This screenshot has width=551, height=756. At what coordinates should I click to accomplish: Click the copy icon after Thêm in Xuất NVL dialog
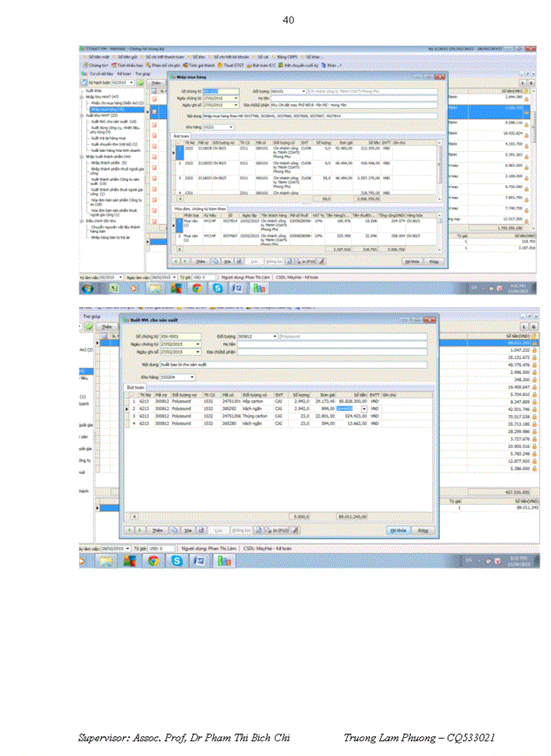click(175, 530)
